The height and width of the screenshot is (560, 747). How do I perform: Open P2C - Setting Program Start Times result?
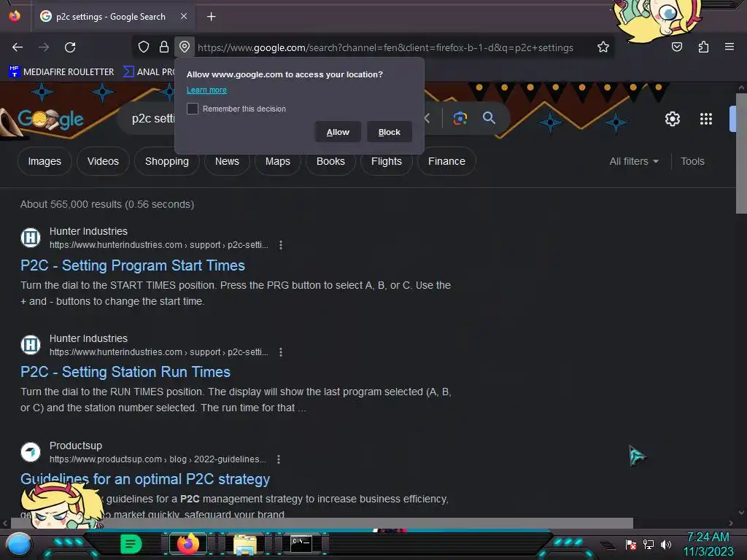[x=133, y=265]
